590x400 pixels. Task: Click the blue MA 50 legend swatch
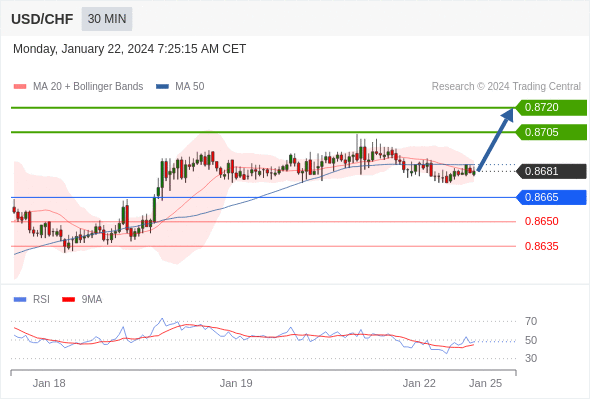[163, 87]
